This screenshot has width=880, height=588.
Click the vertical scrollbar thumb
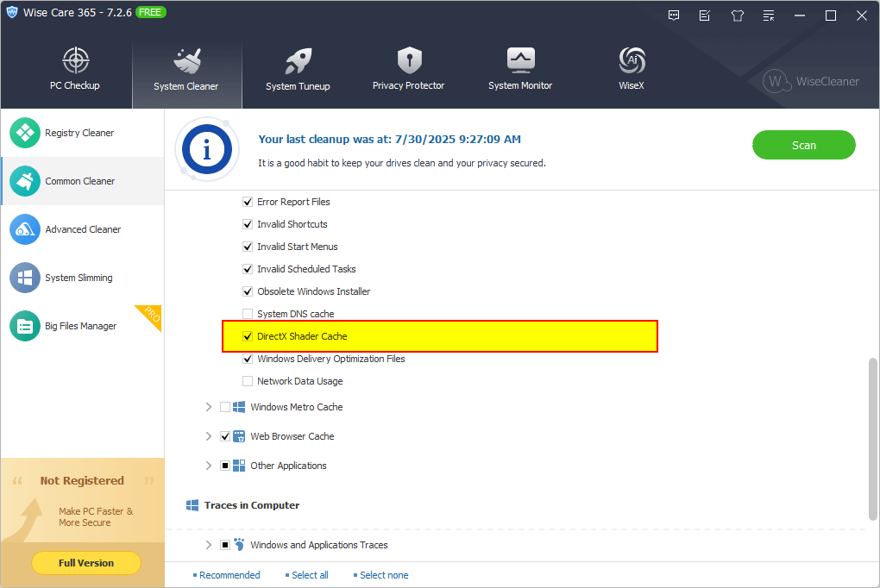click(873, 439)
